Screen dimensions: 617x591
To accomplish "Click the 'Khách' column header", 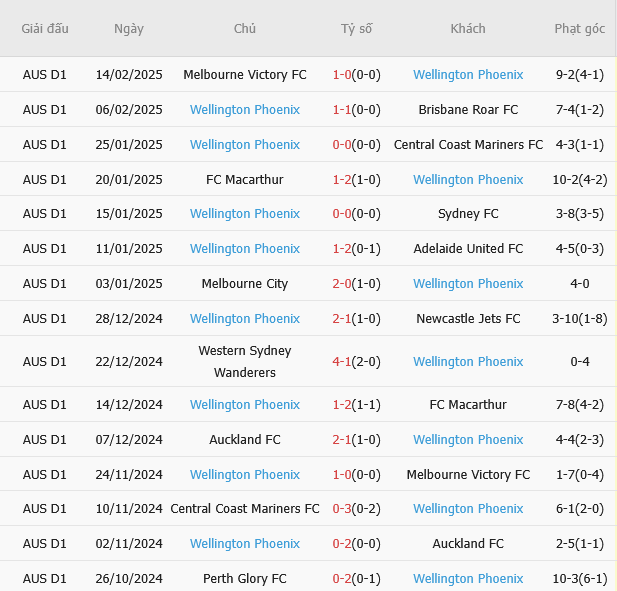I will coord(468,29).
